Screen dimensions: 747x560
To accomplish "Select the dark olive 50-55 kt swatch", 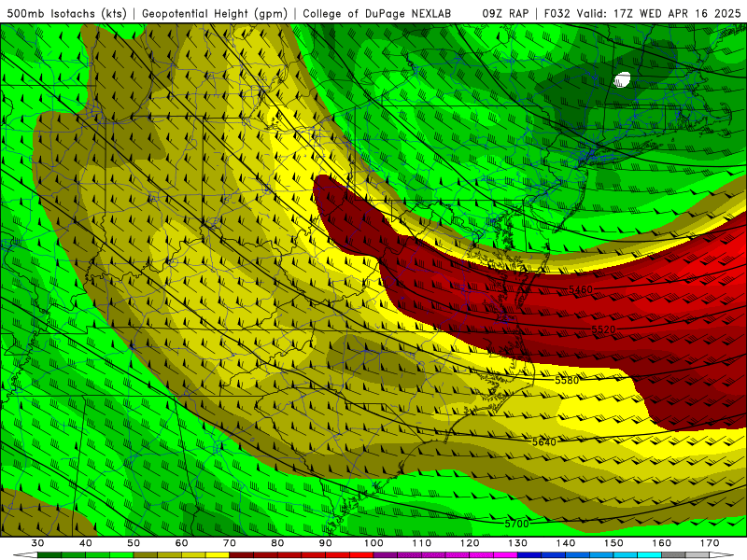I will coord(146,555).
